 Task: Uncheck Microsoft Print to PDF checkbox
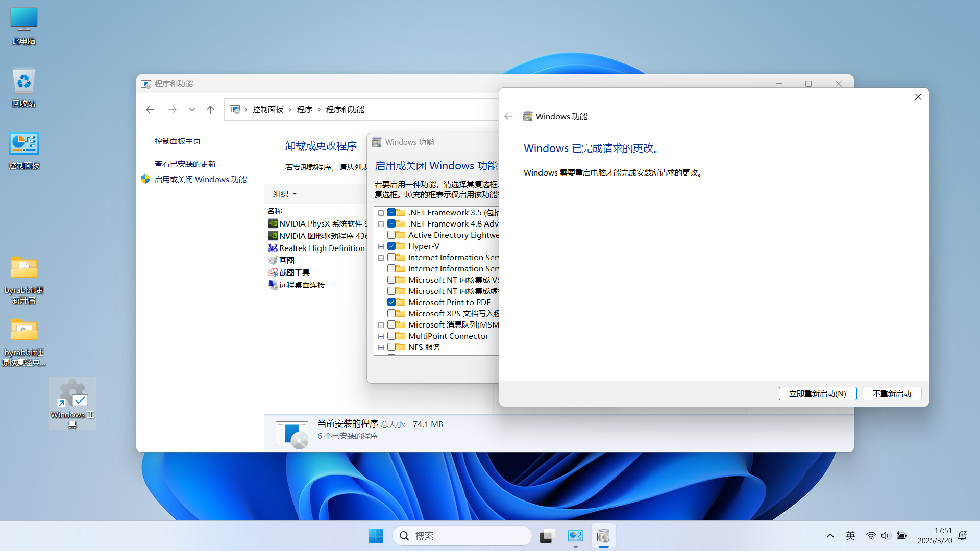[391, 303]
